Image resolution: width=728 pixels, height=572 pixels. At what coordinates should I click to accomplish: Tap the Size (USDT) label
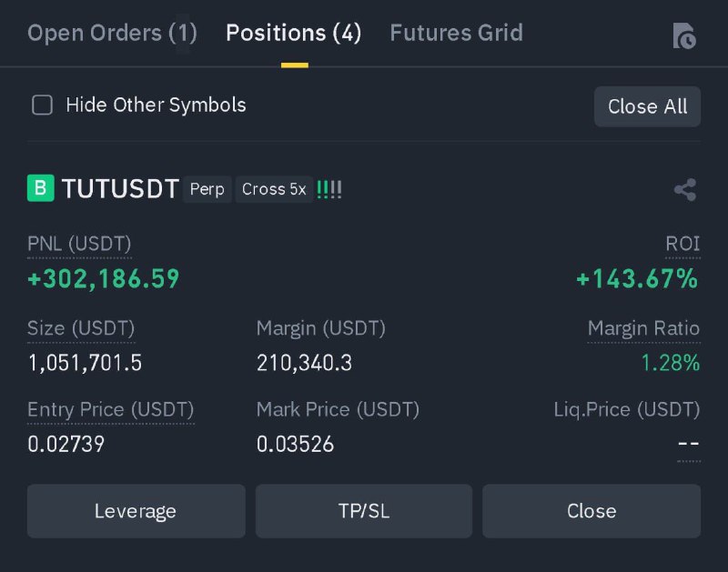[81, 328]
